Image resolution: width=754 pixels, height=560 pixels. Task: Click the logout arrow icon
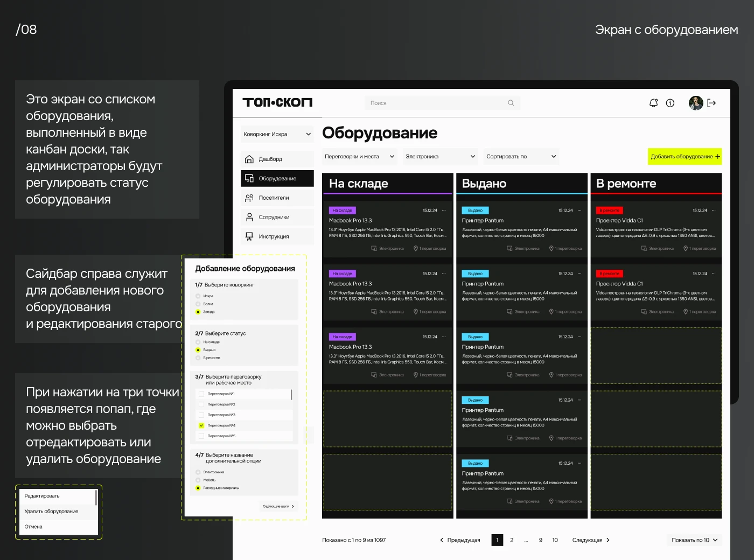click(711, 103)
